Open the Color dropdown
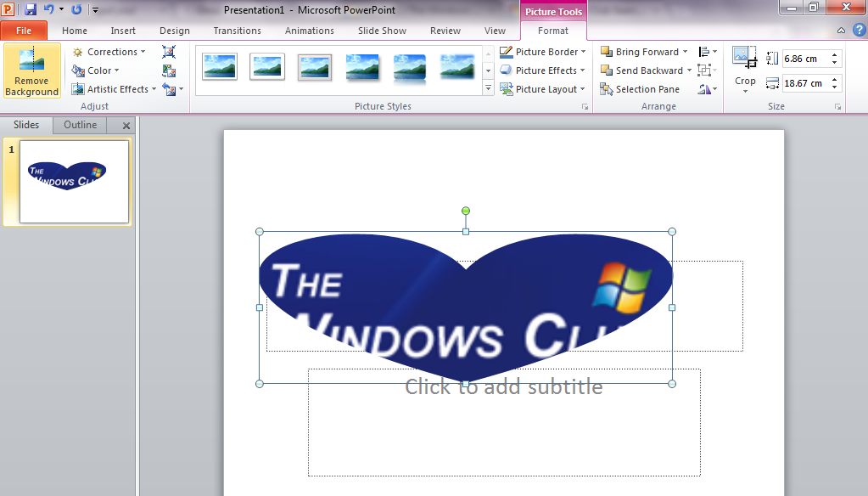This screenshot has height=496, width=868. click(x=96, y=70)
